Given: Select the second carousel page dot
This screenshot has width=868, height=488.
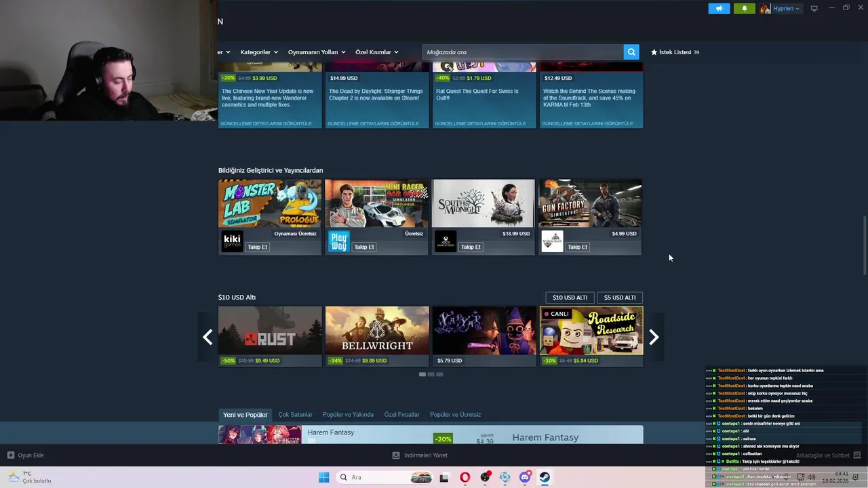Looking at the screenshot, I should [431, 374].
